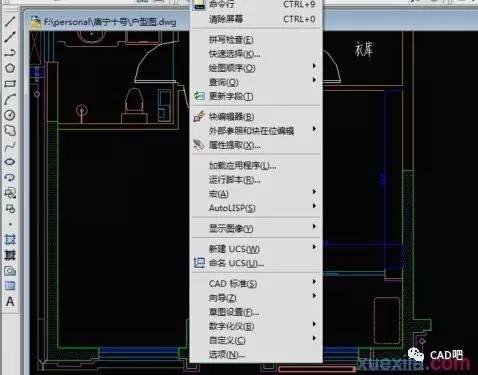Expand the 绘图顺序(O) submenu arrow

[x=314, y=66]
